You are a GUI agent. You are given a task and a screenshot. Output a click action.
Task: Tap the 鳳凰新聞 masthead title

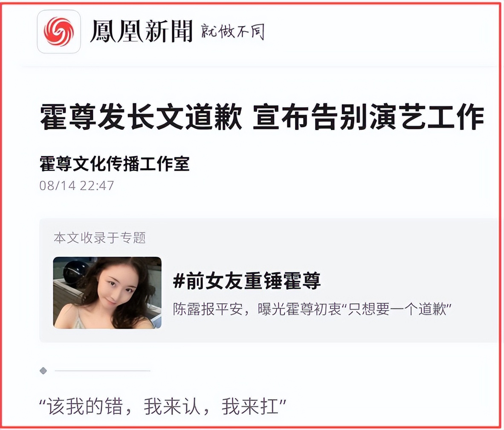(x=141, y=31)
